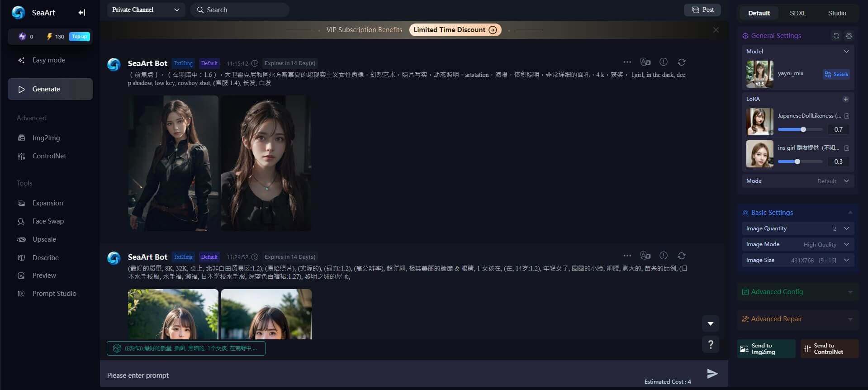Screen dimensions: 868x390
Task: Translate the 11:15:12 post prompt
Action: coord(645,62)
